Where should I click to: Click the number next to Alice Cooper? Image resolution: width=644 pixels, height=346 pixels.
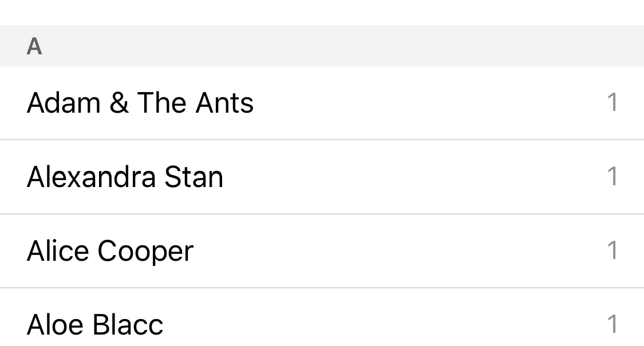click(x=612, y=250)
